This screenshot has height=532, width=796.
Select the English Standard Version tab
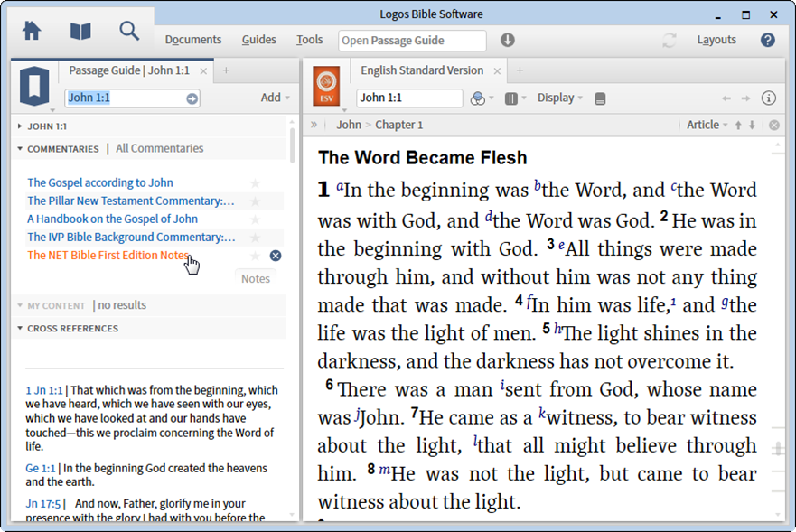(x=422, y=70)
